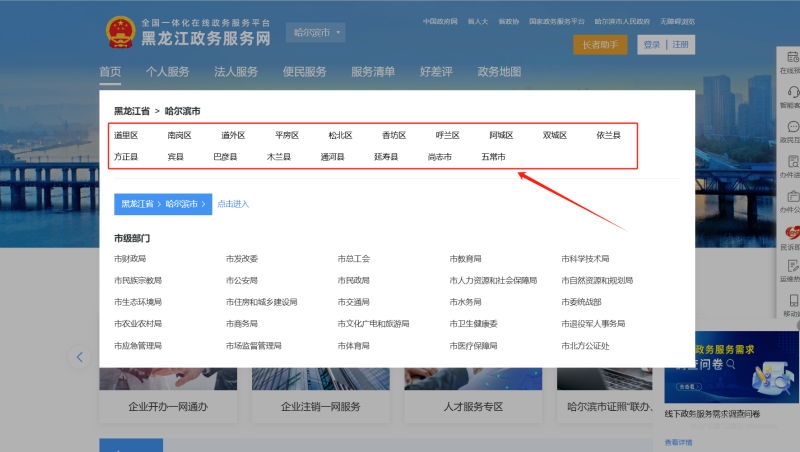This screenshot has width=800, height=452.
Task: Open the 市人力资源和社会保障局 department
Action: [x=493, y=280]
